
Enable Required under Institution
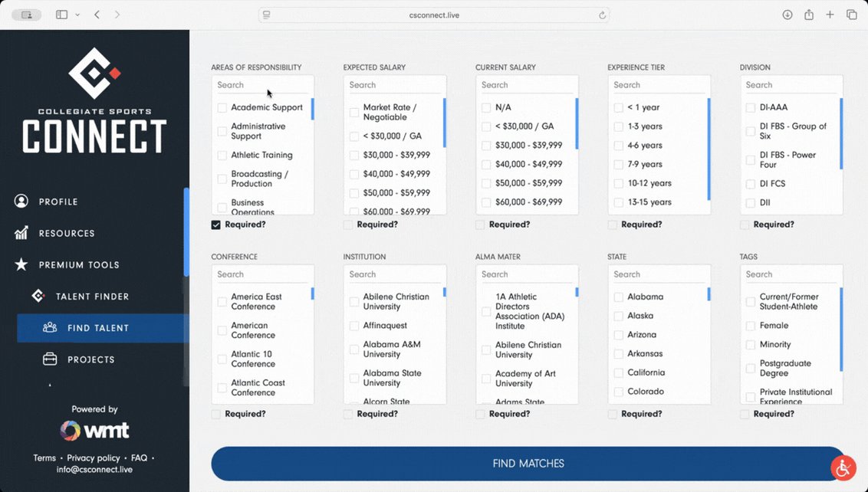[347, 414]
